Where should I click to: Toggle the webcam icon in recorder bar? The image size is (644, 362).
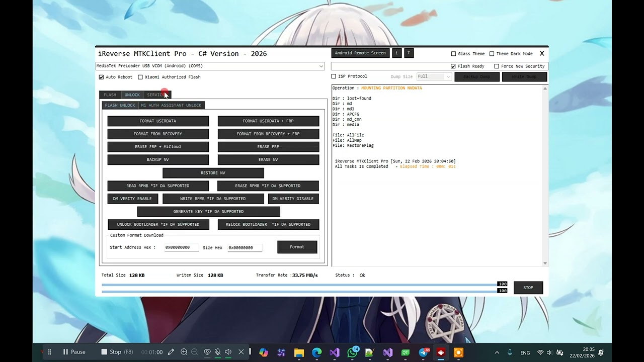tap(207, 352)
